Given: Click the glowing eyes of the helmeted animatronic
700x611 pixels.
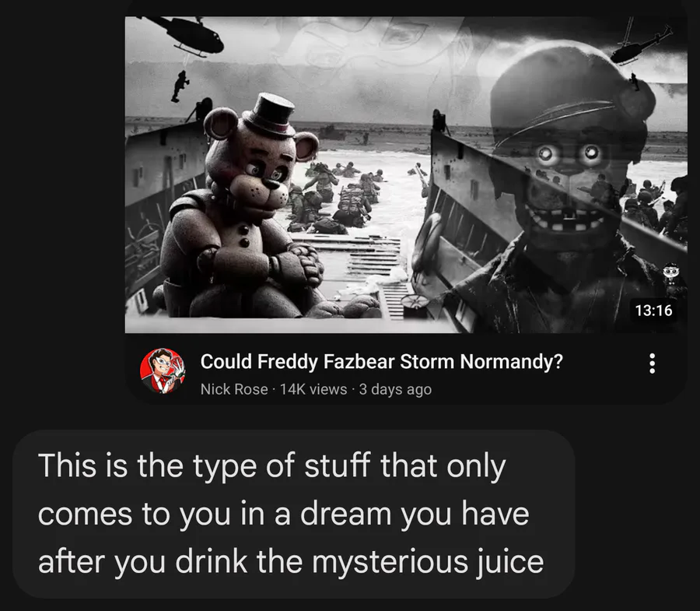Looking at the screenshot, I should (567, 153).
